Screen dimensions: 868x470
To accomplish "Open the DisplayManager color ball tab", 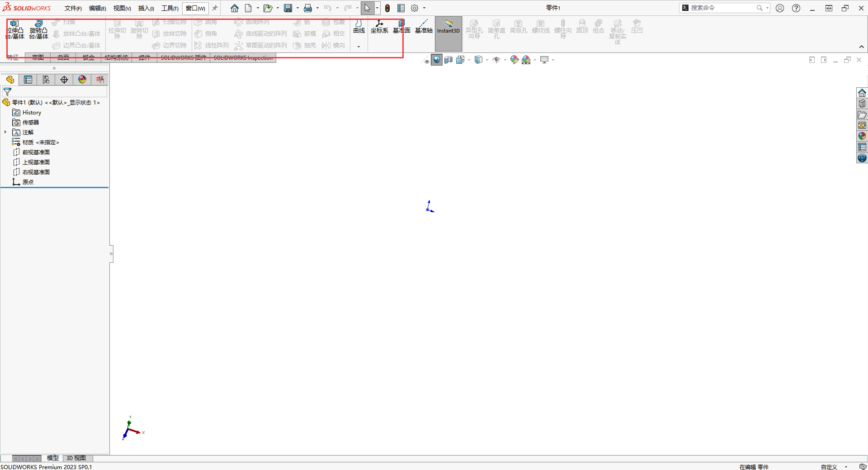I will click(82, 80).
